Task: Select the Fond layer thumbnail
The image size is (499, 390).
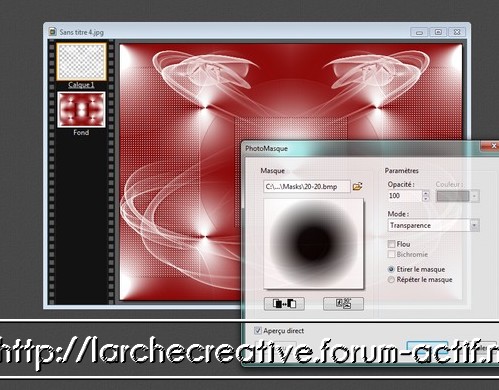Action: pyautogui.click(x=81, y=110)
